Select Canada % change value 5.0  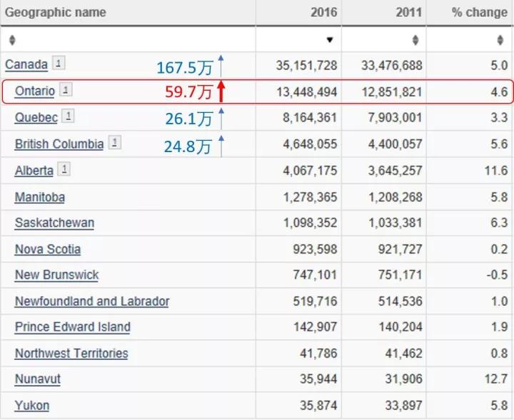point(499,66)
